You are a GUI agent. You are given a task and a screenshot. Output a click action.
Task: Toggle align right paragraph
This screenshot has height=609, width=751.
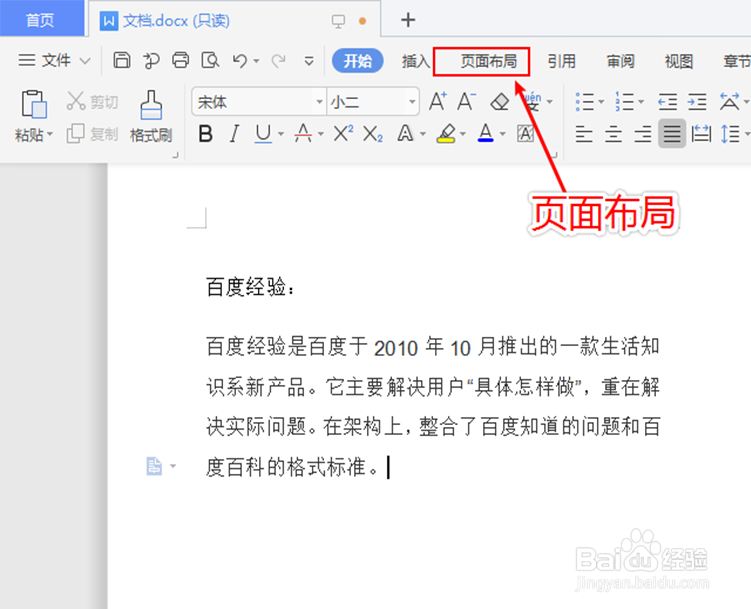click(x=643, y=134)
